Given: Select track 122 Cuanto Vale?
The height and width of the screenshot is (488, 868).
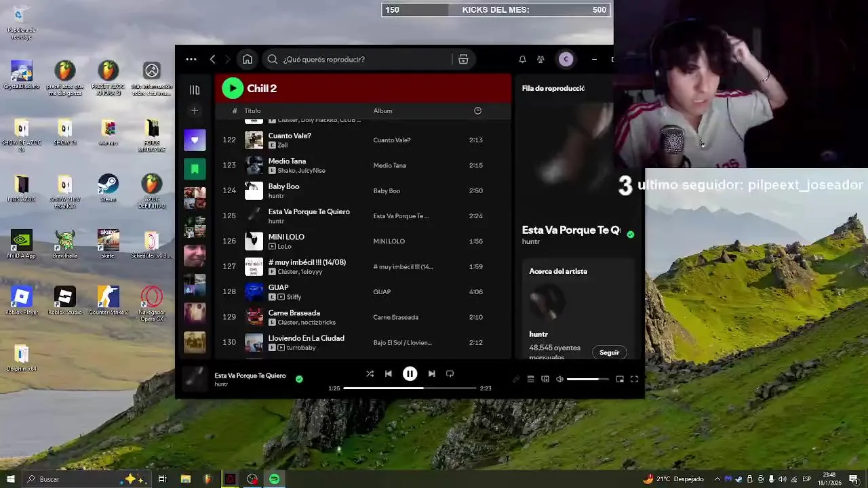Looking at the screenshot, I should tap(363, 140).
